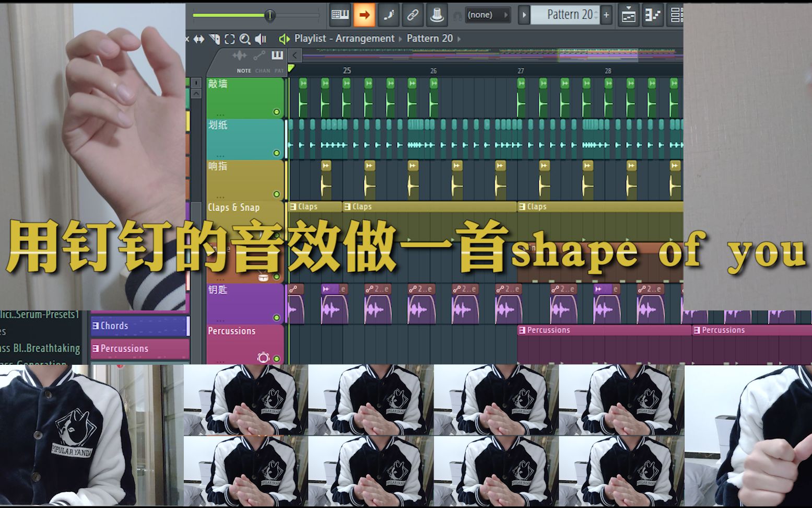The width and height of the screenshot is (812, 508).
Task: Select the 响指 track header
Action: pos(245,180)
